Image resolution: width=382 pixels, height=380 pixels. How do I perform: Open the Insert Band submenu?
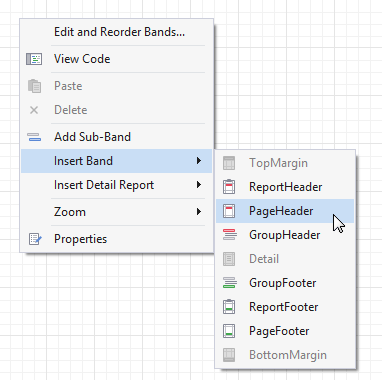117,161
